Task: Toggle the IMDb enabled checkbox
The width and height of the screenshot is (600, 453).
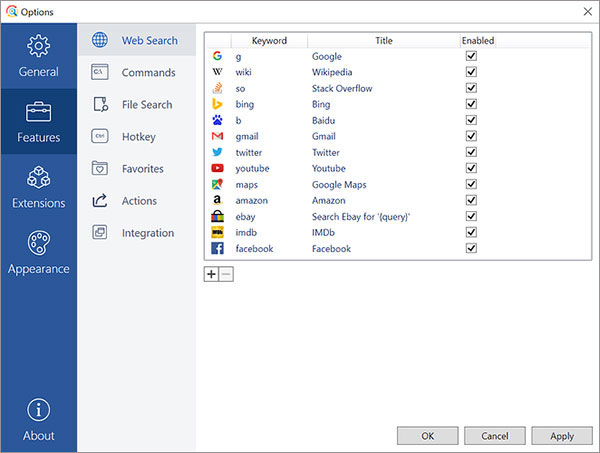Action: (471, 233)
